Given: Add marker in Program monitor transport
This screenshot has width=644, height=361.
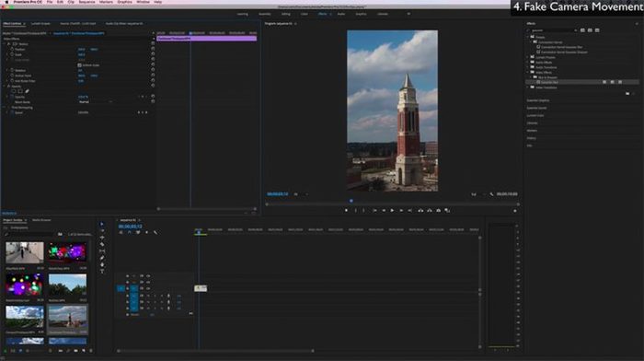Looking at the screenshot, I should (x=346, y=211).
